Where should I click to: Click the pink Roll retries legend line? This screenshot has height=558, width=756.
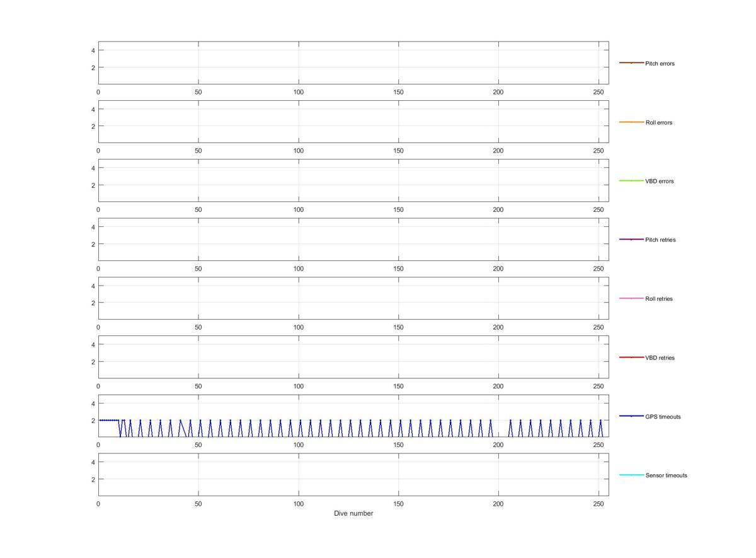click(631, 298)
